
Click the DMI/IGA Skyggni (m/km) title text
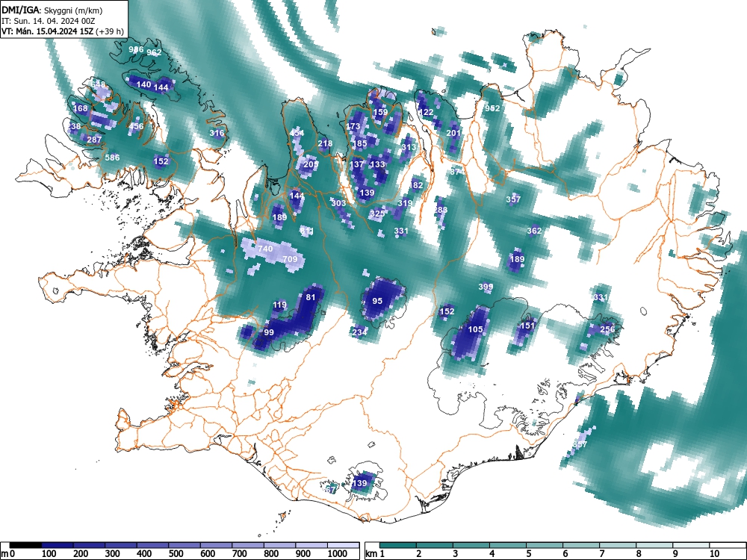pos(52,10)
